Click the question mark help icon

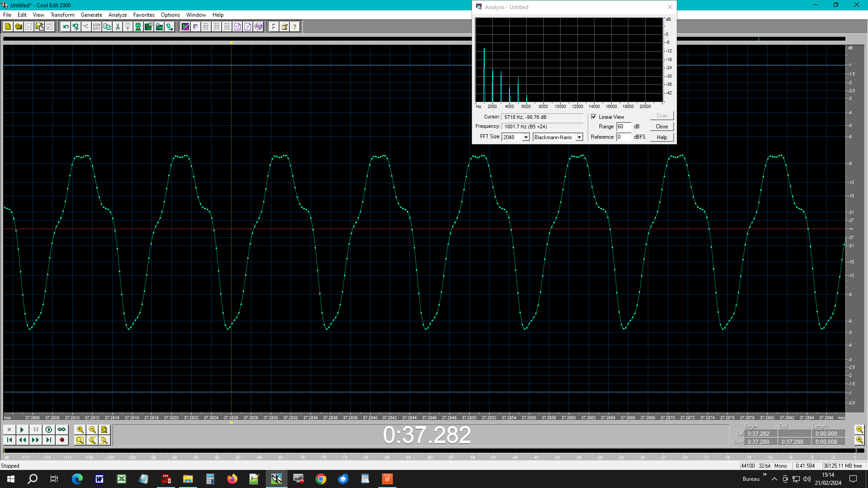point(295,27)
